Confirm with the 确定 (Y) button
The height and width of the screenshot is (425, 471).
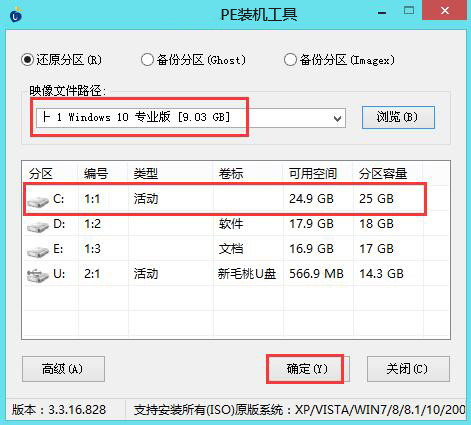pos(308,369)
